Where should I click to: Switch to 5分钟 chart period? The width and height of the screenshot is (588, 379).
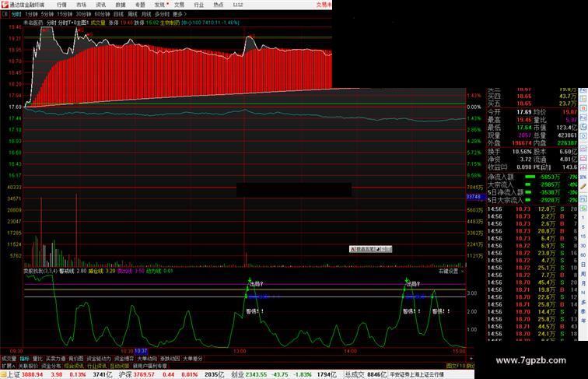(47, 14)
